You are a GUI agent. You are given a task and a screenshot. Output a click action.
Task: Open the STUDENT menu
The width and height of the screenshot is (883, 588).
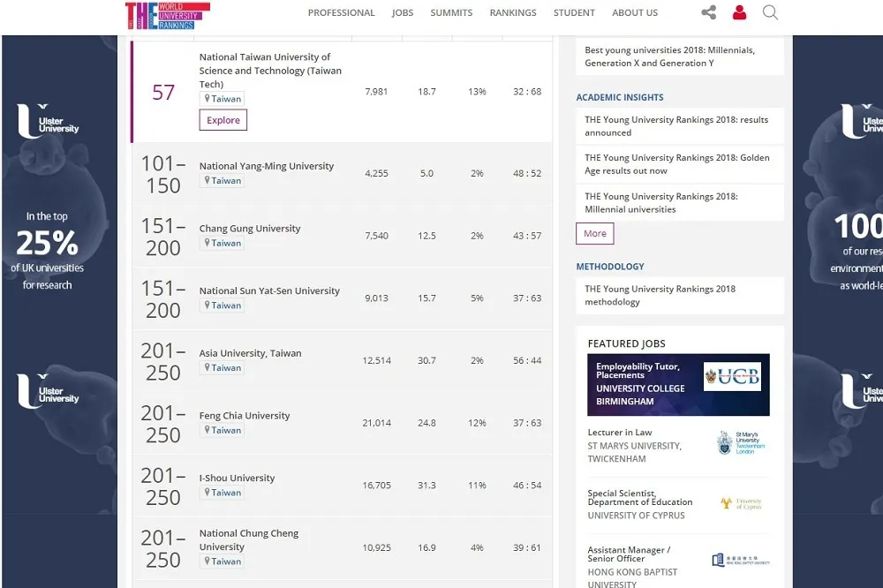click(574, 12)
